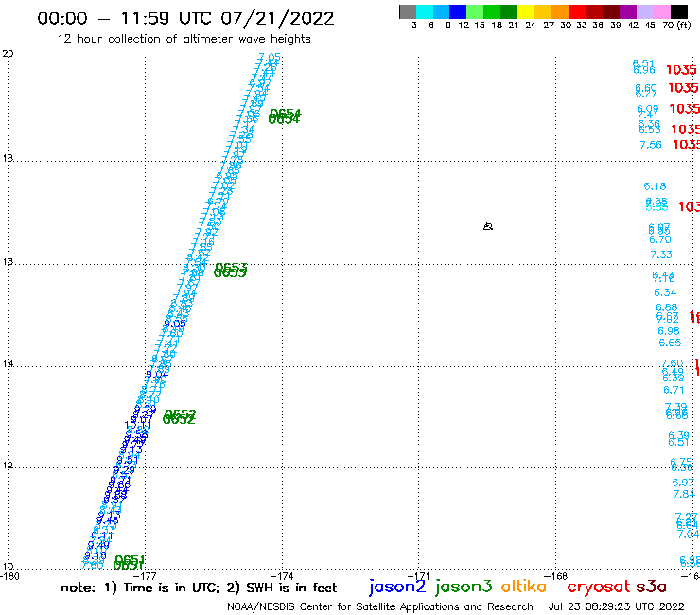This screenshot has width=700, height=615.
Task: Click the subtitle "12 hour collection of altimeter wave heights"
Action: (184, 39)
